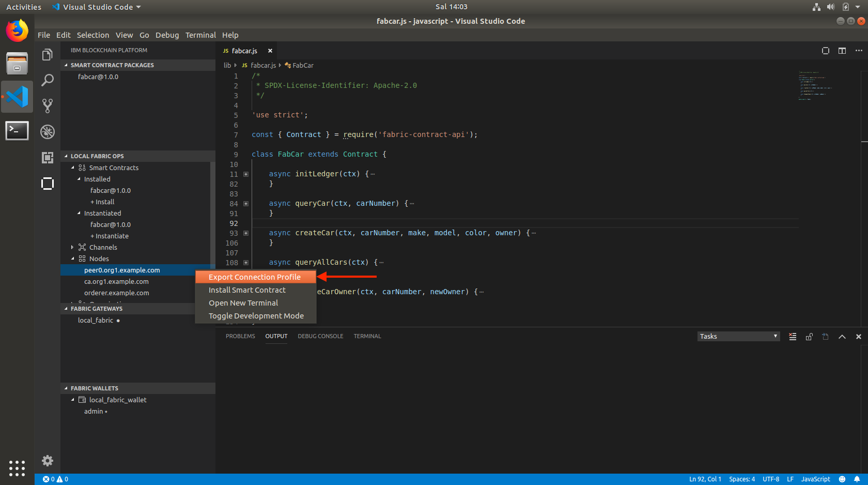Open errors and warnings count in status bar
This screenshot has height=485, width=868.
(55, 479)
